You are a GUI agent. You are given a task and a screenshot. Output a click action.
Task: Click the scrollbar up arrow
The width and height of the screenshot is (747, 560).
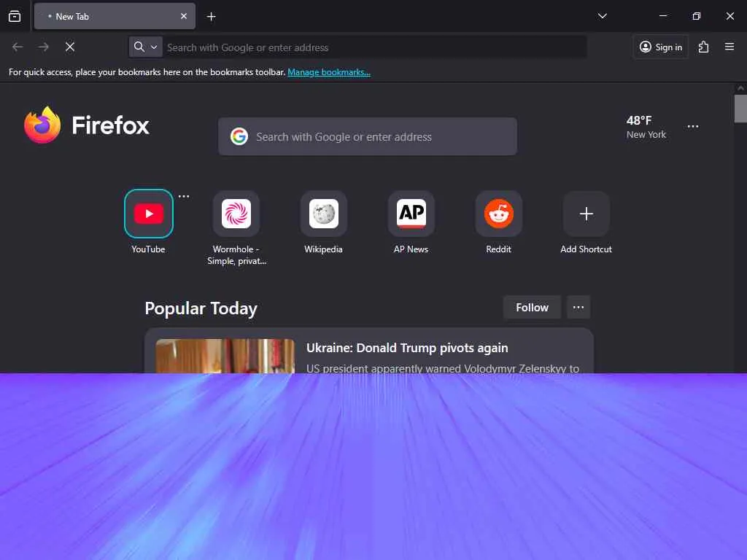740,88
